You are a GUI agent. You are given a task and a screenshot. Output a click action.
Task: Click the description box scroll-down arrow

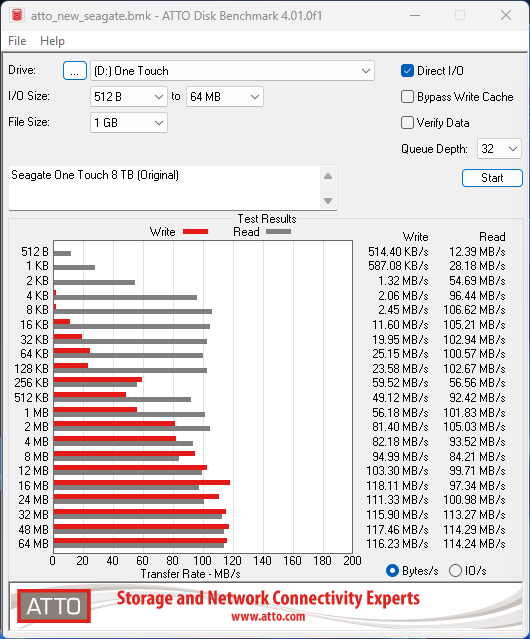328,201
